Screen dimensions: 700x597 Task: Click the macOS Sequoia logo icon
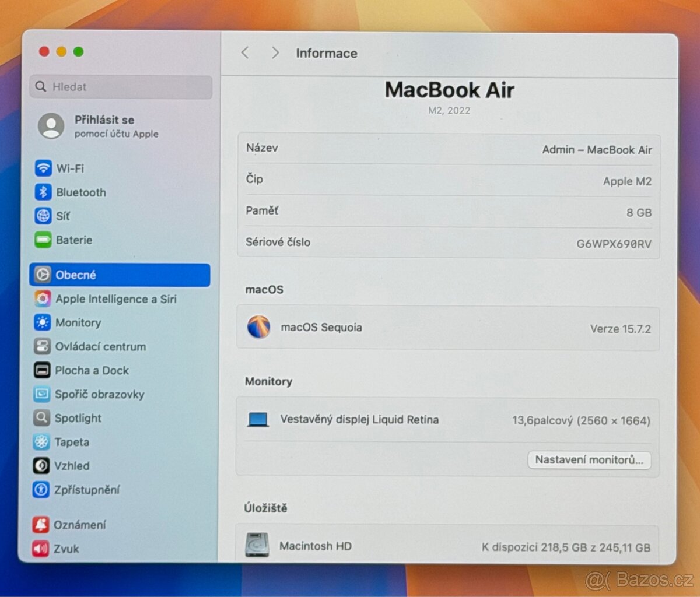(259, 327)
